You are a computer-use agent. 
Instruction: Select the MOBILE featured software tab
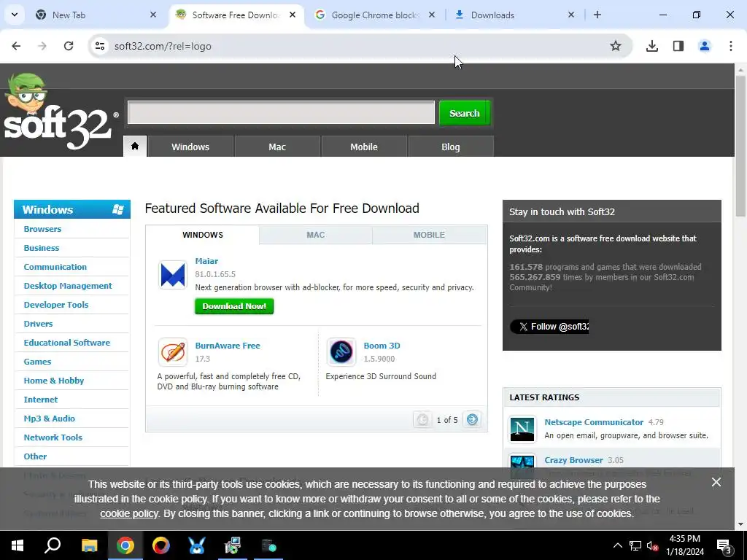(429, 235)
